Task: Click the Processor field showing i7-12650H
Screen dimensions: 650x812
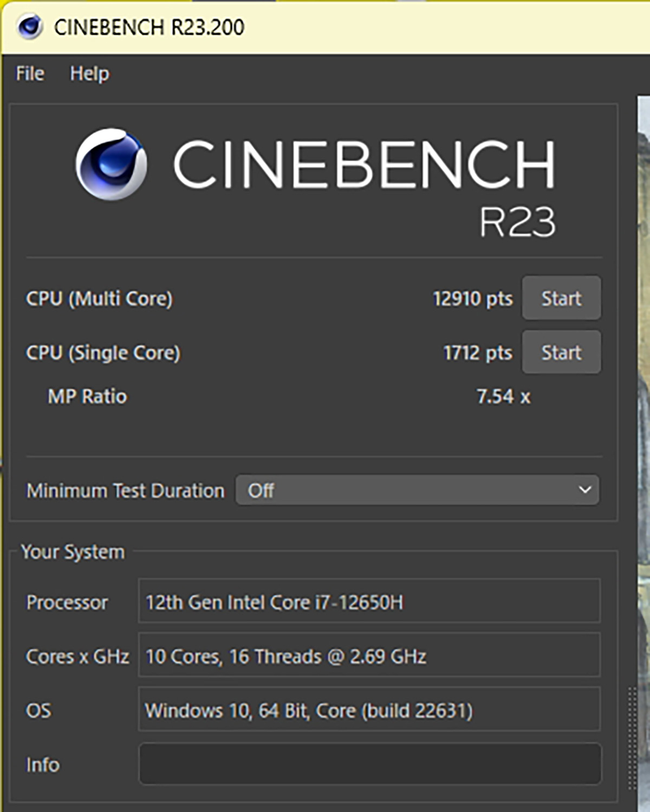Action: point(369,602)
